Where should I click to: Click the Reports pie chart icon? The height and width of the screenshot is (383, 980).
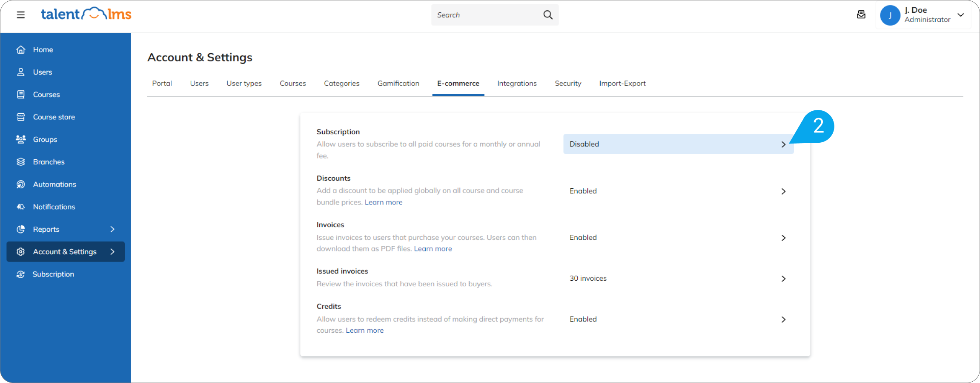(20, 229)
